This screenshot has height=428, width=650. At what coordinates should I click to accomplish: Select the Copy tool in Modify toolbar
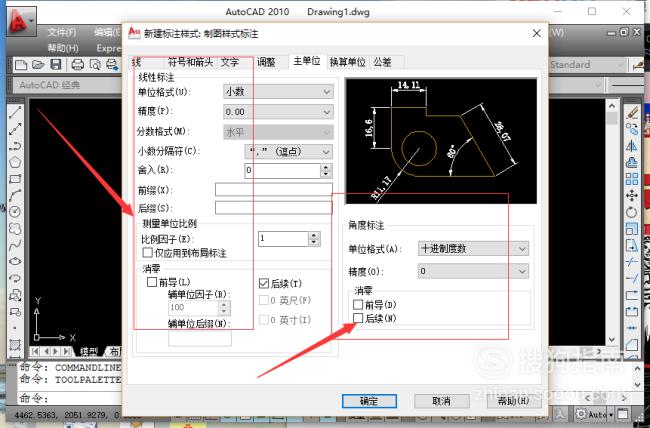click(632, 129)
